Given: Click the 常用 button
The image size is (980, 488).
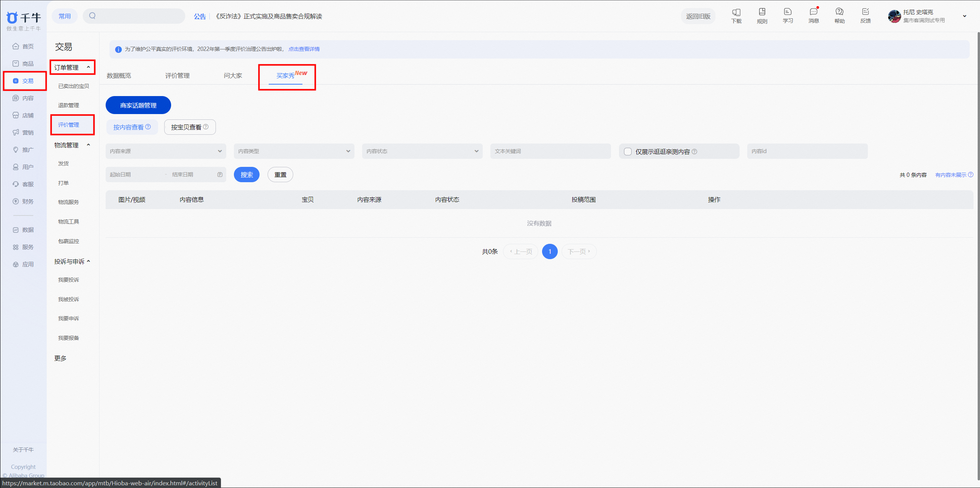Looking at the screenshot, I should [x=65, y=16].
